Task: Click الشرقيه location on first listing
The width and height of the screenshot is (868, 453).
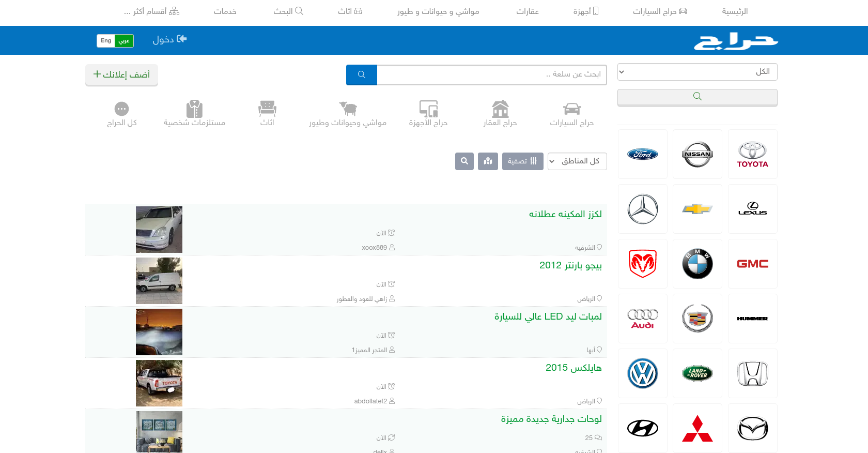Action: [588, 248]
